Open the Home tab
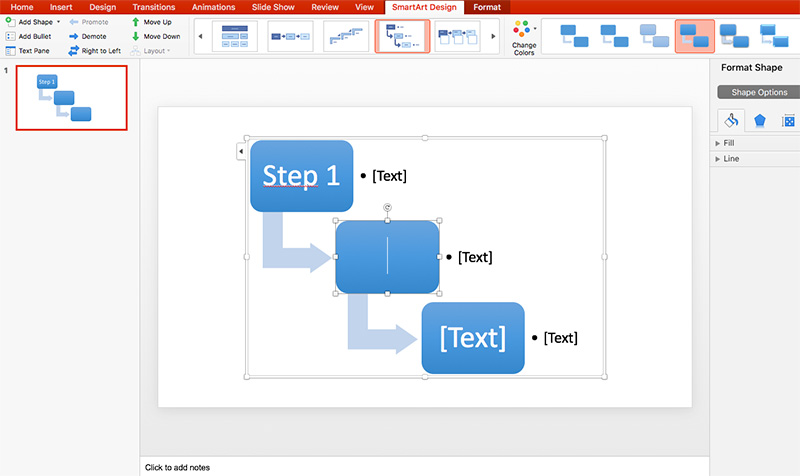Viewport: 800px width, 476px height. tap(22, 7)
